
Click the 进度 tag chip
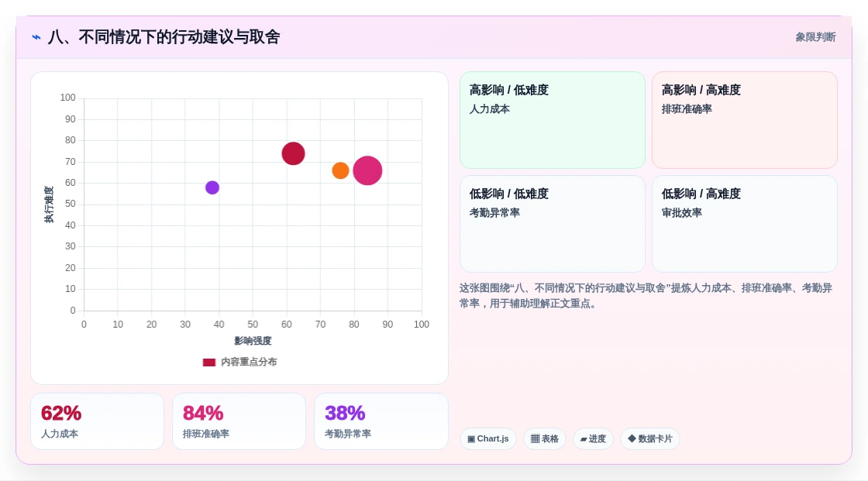(x=593, y=439)
